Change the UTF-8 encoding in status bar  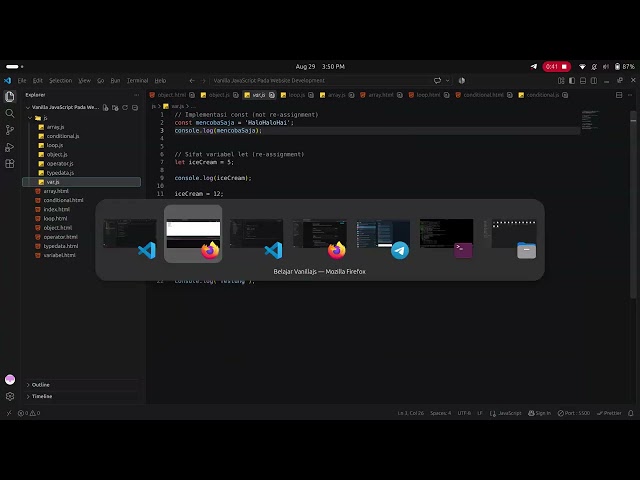[x=464, y=413]
